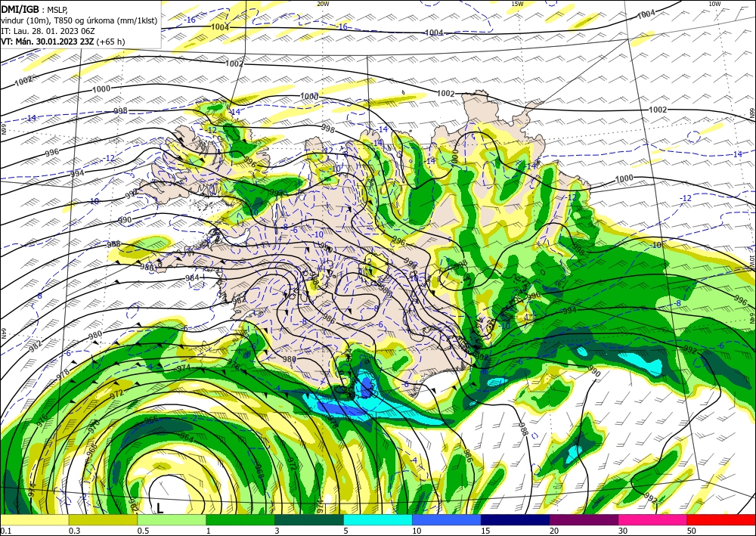Click the dark green 3–5 legend swatch
The width and height of the screenshot is (756, 536).
pos(309,519)
